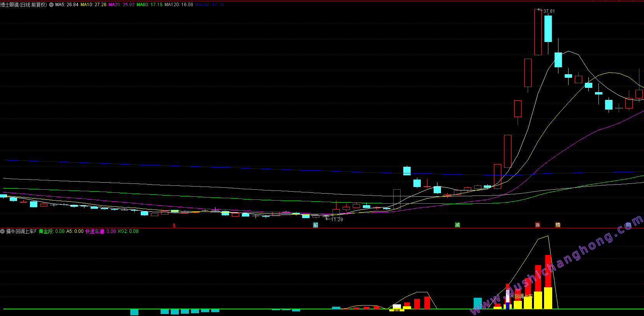The width and height of the screenshot is (644, 316).
Task: Click the 37.81 high price label
Action: point(549,11)
